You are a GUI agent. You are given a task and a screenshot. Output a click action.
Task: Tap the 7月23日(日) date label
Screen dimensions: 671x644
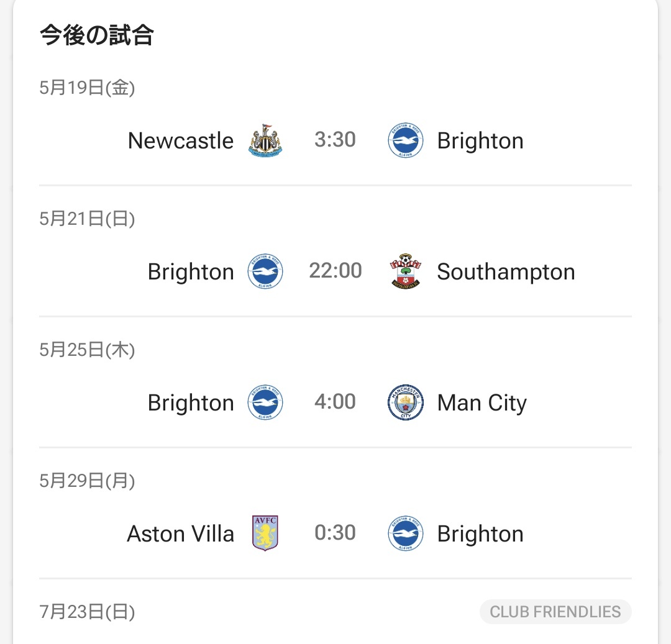[87, 612]
